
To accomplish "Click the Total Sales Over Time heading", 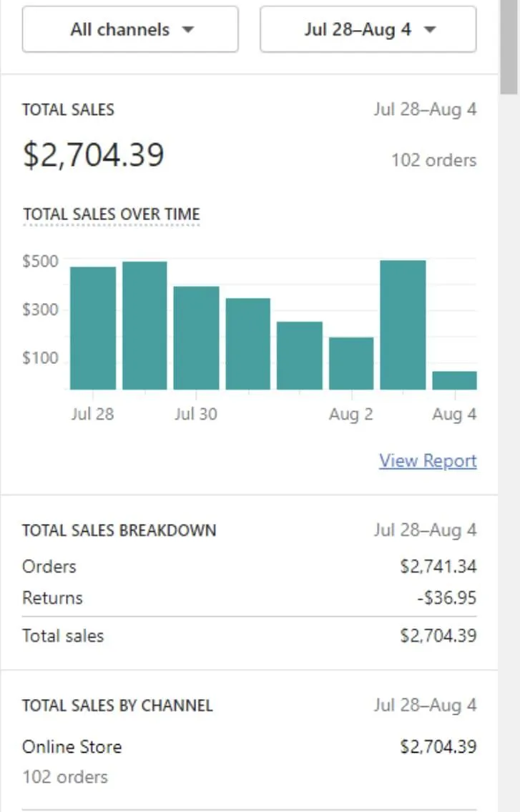I will (x=111, y=214).
